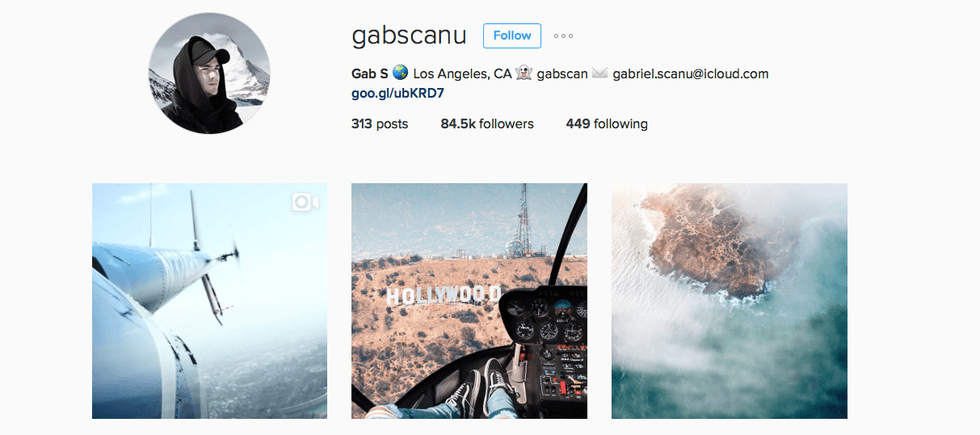Screen dimensions: 980x435
Task: Open the aerial cloudy coastline photo
Action: pyautogui.click(x=729, y=301)
